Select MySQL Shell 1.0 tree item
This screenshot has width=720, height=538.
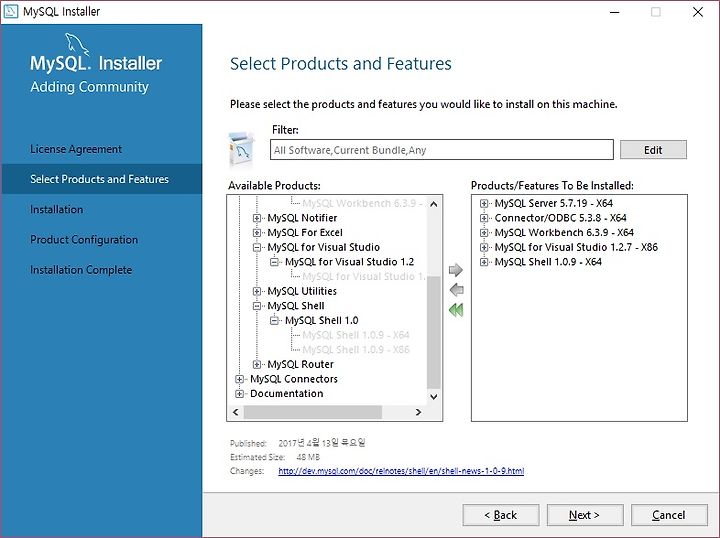[x=321, y=321]
